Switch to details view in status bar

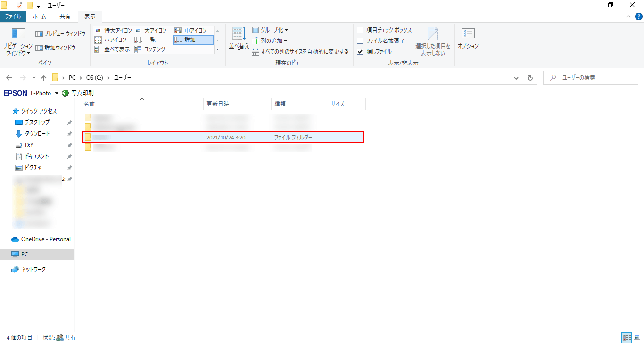pyautogui.click(x=627, y=337)
